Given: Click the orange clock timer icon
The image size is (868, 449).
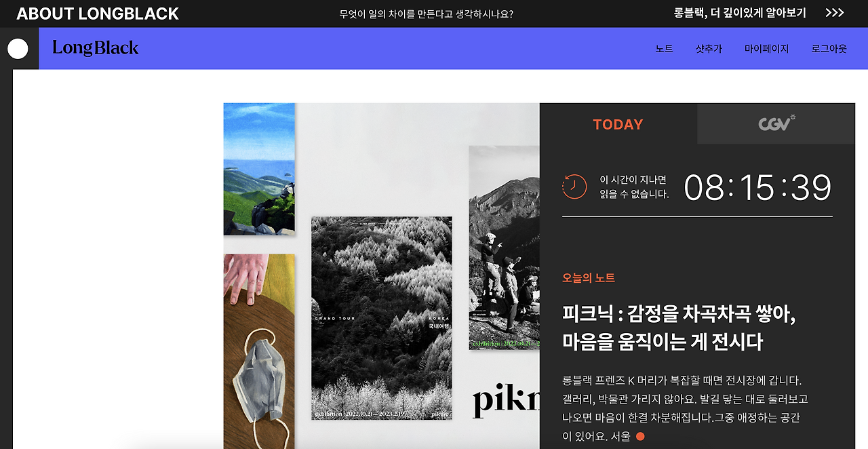Looking at the screenshot, I should [574, 187].
